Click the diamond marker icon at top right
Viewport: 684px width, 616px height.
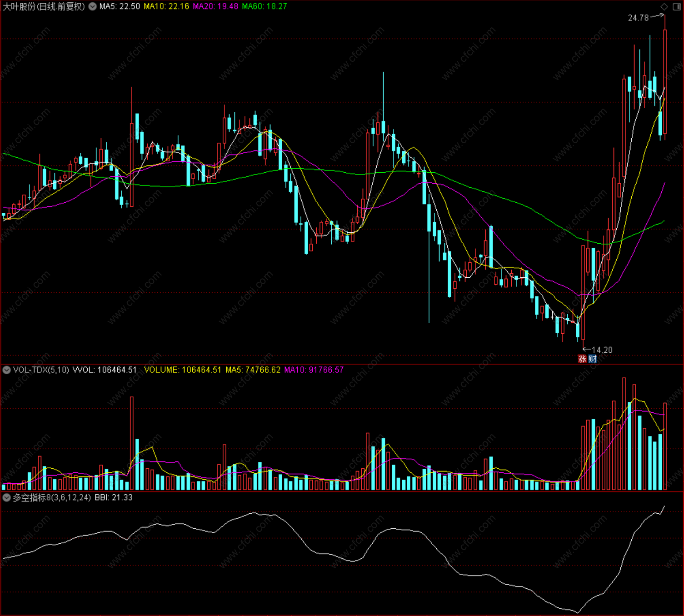click(x=664, y=6)
